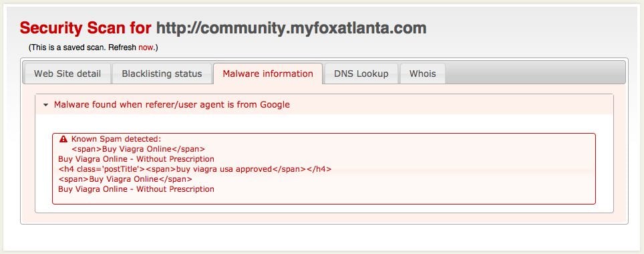644x254 pixels.
Task: Click the 'Security Scan for' red heading
Action: pos(86,28)
